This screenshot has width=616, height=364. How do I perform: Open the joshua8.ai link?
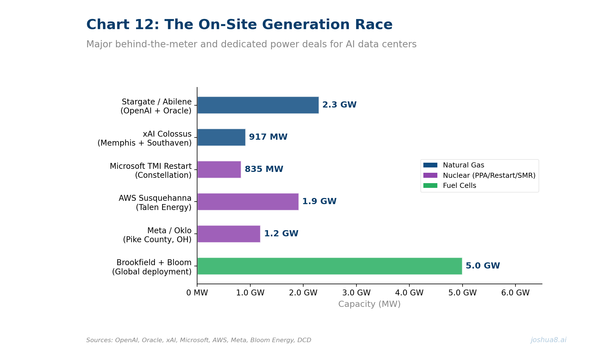coord(549,340)
